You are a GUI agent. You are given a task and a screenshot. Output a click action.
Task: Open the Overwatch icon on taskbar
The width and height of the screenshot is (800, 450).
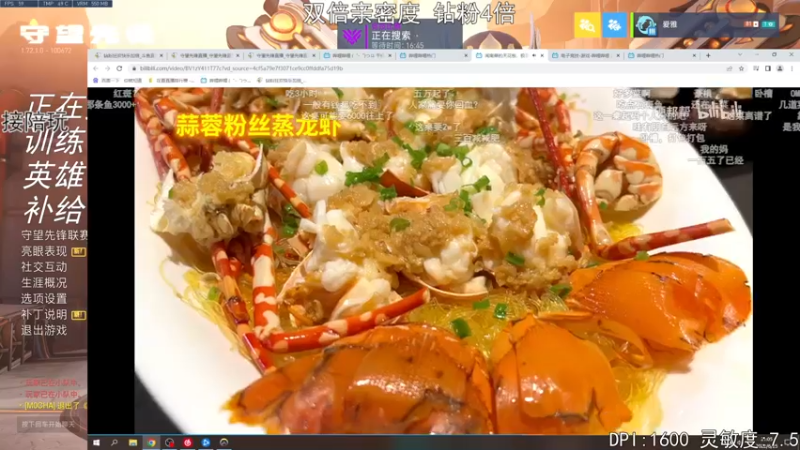[224, 442]
